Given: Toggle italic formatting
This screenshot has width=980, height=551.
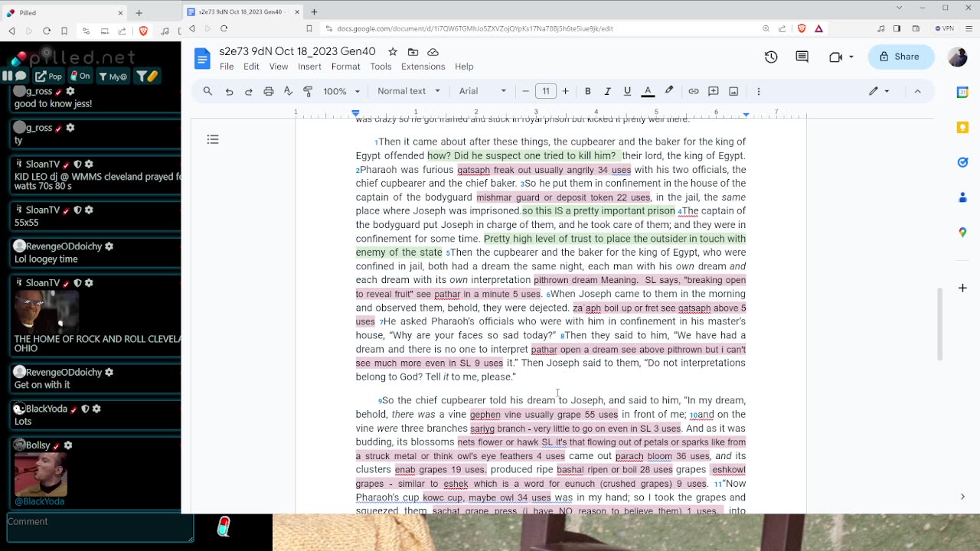Looking at the screenshot, I should click(x=607, y=91).
